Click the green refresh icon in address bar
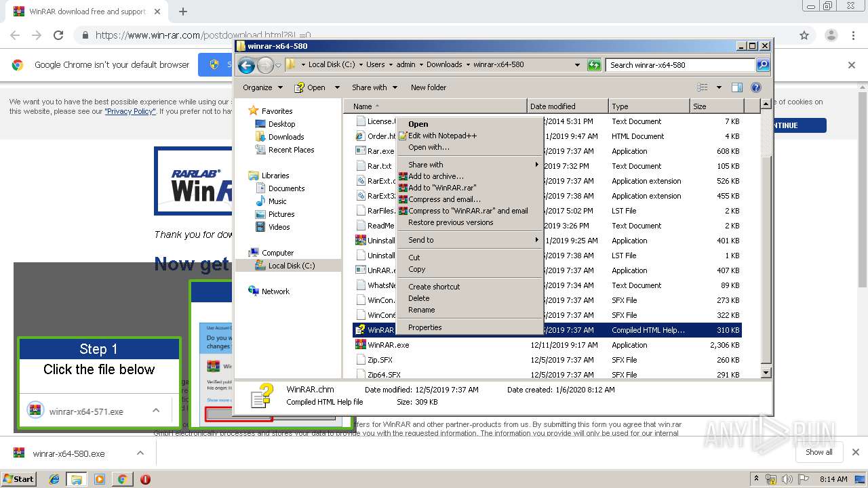The width and height of the screenshot is (868, 488). (x=594, y=65)
